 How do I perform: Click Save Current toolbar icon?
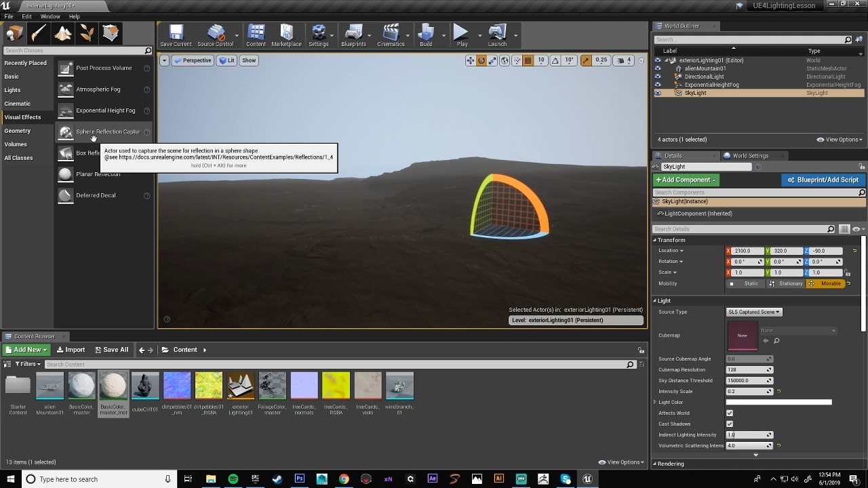(x=176, y=36)
